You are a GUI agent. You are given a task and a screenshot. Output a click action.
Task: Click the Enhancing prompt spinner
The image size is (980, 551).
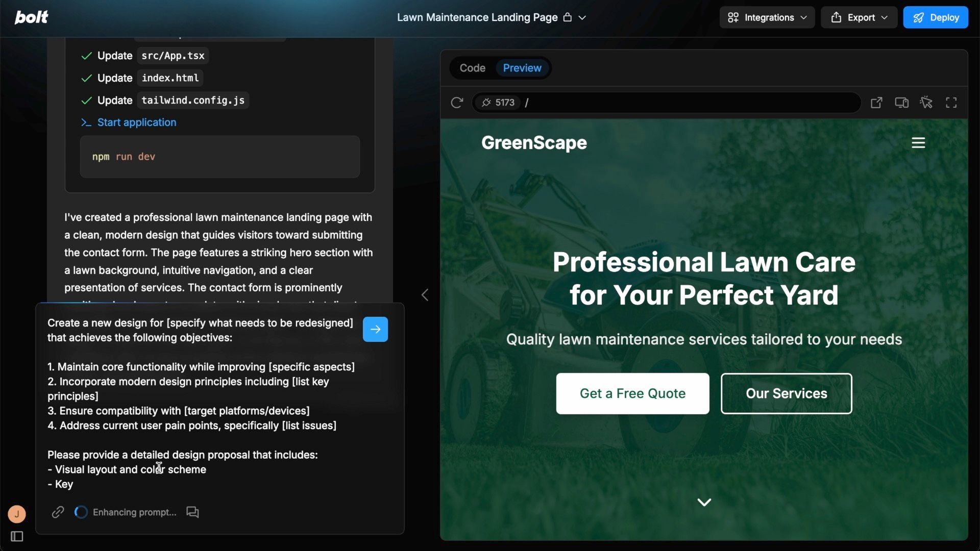(x=81, y=512)
